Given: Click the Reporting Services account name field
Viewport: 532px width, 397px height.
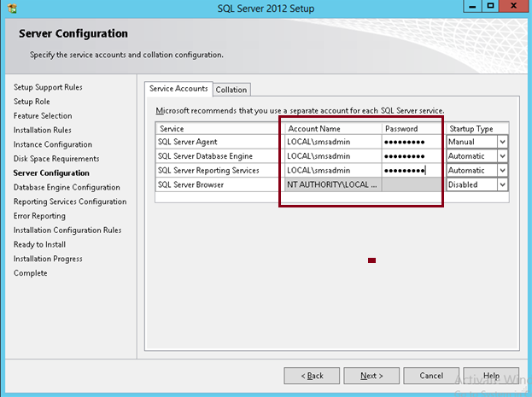Looking at the screenshot, I should 333,171.
